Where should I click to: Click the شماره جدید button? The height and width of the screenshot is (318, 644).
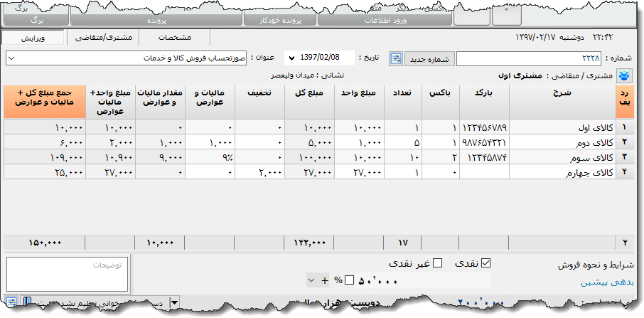point(429,58)
